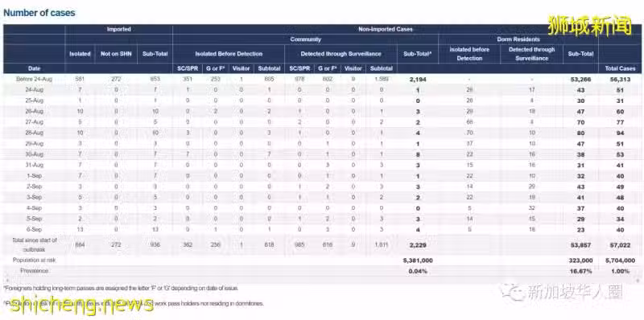This screenshot has width=644, height=320.
Task: Select the 6-Sep date row label
Action: coord(34,229)
